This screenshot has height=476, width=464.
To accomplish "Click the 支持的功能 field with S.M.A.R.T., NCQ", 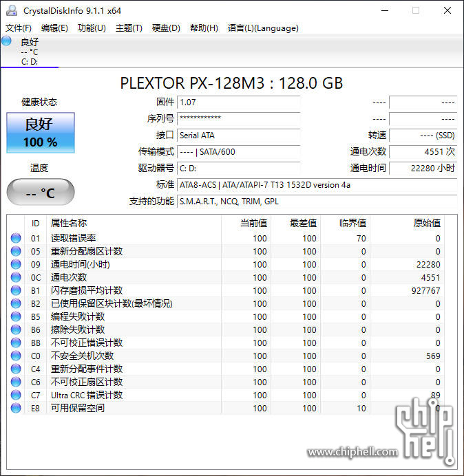I will (317, 201).
